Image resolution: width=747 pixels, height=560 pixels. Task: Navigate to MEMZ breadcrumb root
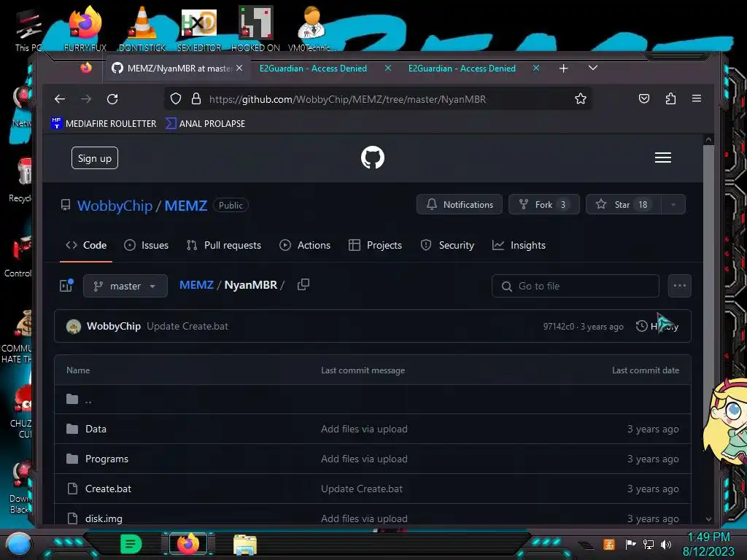pos(196,285)
